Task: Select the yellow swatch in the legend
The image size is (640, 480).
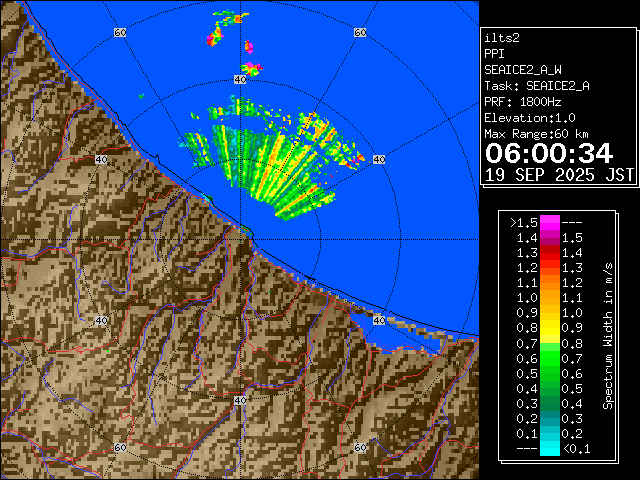Action: (550, 327)
